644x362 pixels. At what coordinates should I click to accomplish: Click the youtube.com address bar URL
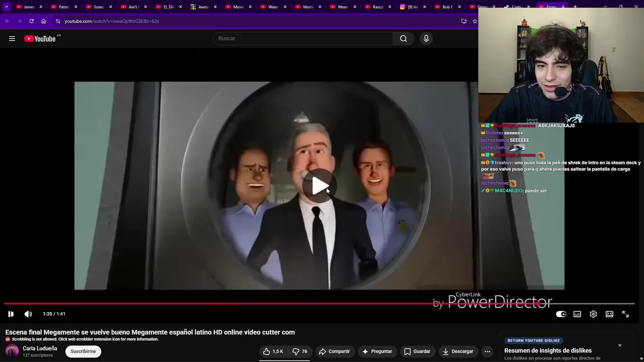[x=112, y=21]
